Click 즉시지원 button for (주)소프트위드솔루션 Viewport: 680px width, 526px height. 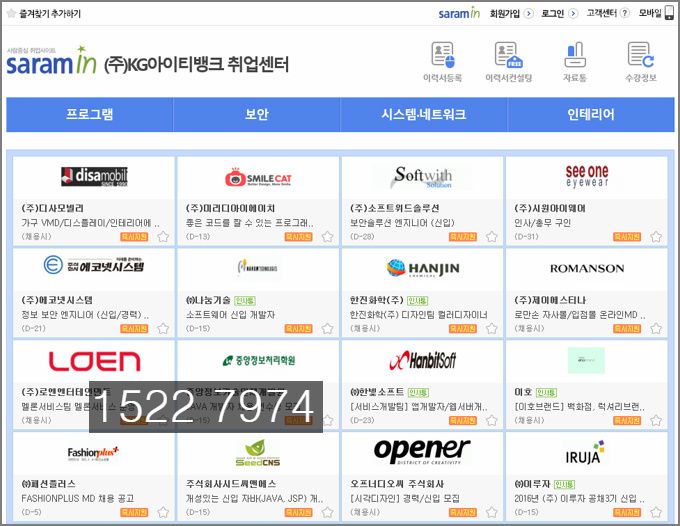[x=463, y=237]
